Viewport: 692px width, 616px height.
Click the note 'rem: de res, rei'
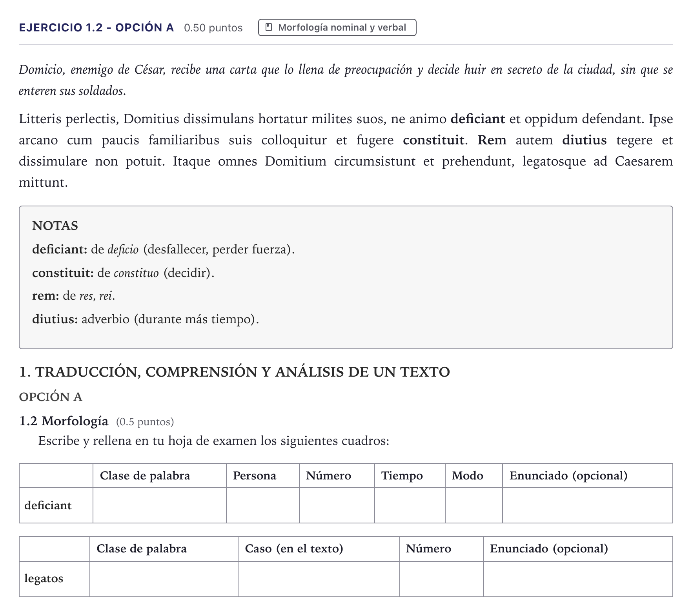click(74, 296)
